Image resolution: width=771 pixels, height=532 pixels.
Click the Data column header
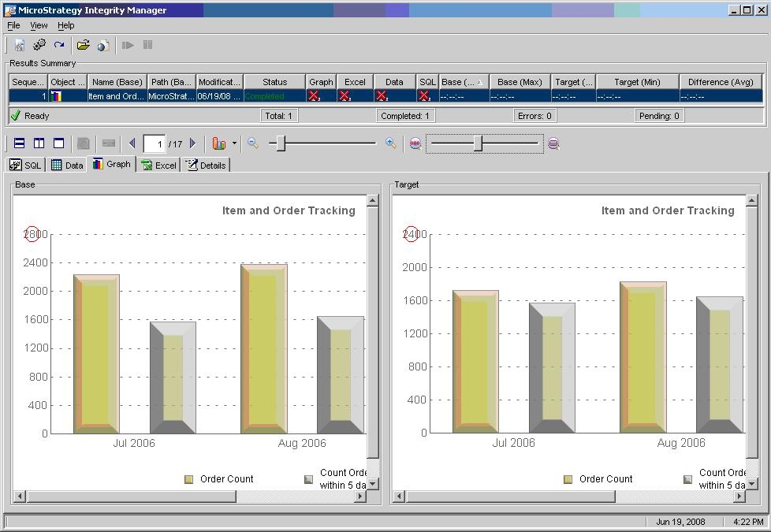point(394,82)
